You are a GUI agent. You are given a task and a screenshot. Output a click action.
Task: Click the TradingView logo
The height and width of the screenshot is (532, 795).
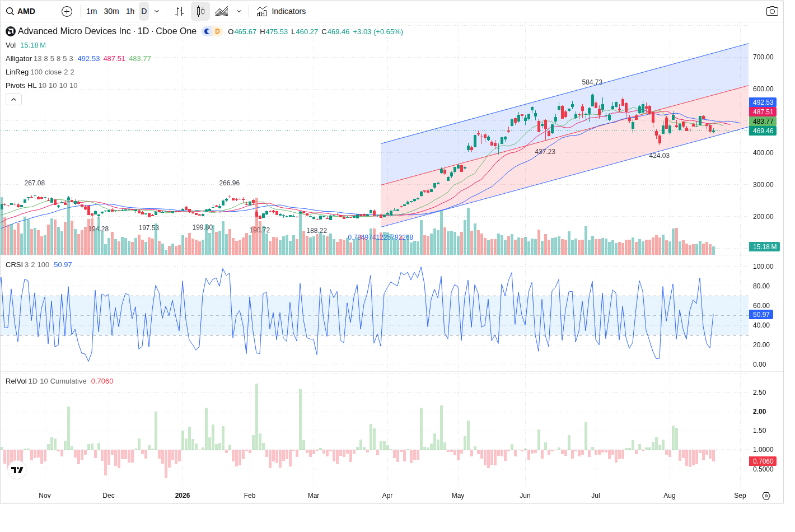17,470
